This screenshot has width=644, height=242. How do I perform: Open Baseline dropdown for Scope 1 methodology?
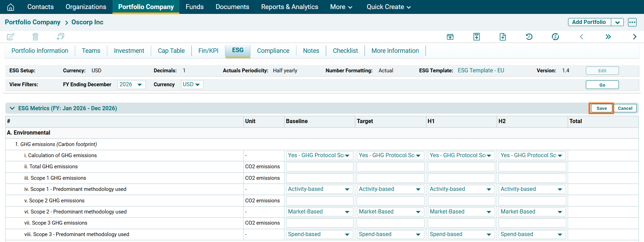(x=319, y=189)
